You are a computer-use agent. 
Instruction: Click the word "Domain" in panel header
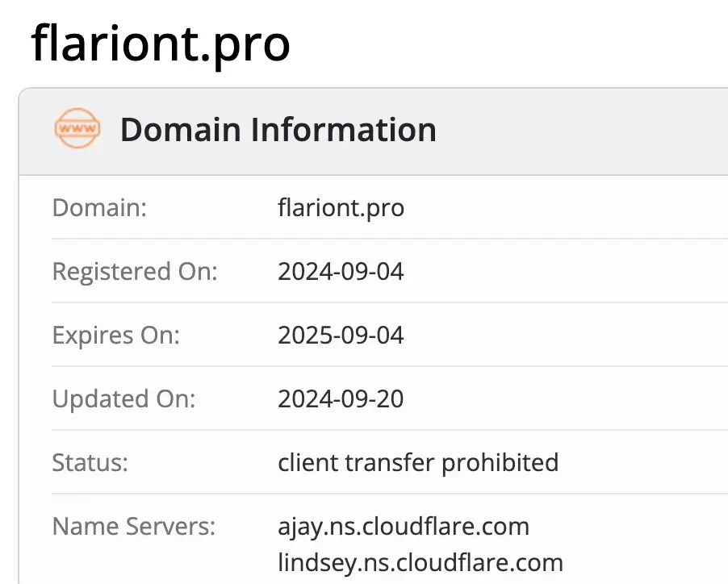point(181,129)
